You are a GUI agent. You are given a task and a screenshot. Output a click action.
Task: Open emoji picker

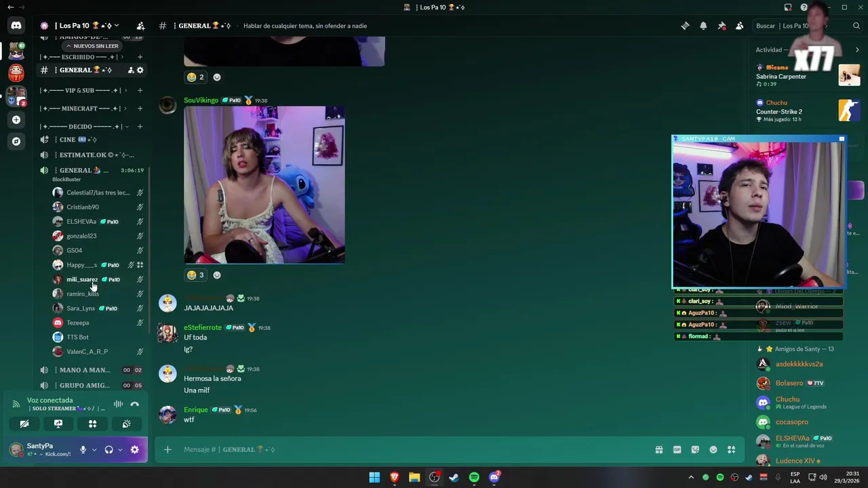(713, 449)
